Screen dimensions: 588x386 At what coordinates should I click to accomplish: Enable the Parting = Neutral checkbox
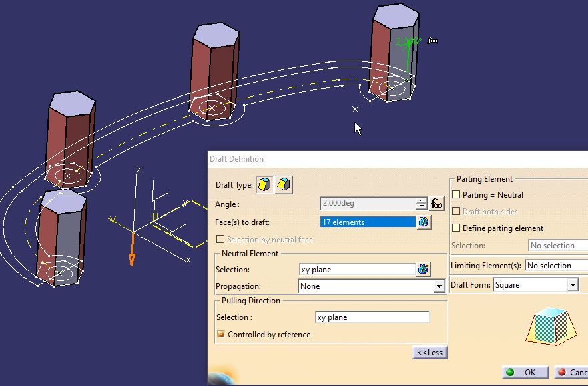(457, 195)
